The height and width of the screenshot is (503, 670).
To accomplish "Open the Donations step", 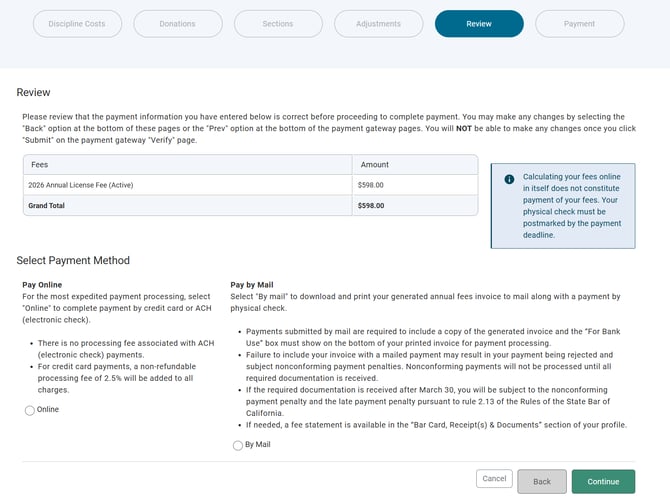I will pyautogui.click(x=178, y=24).
